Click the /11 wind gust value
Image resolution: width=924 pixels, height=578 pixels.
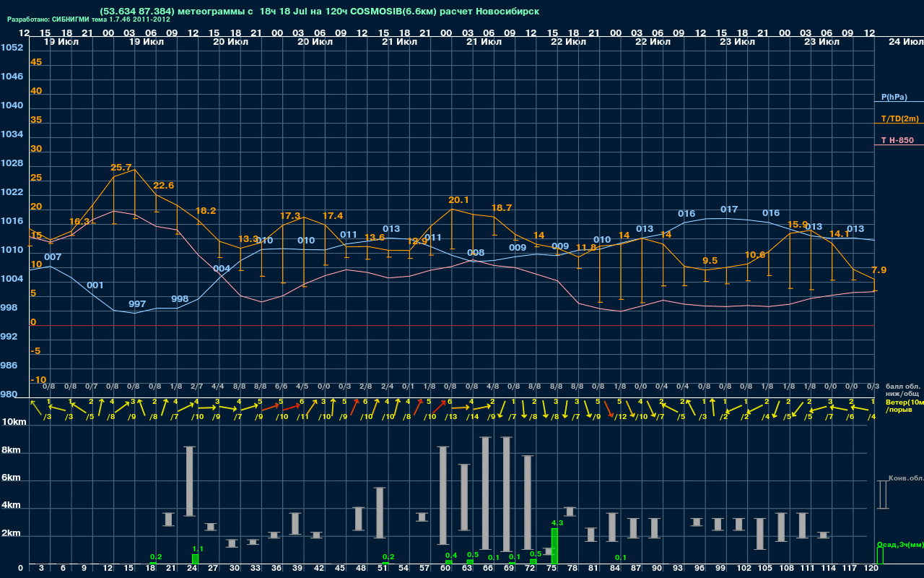pos(302,417)
